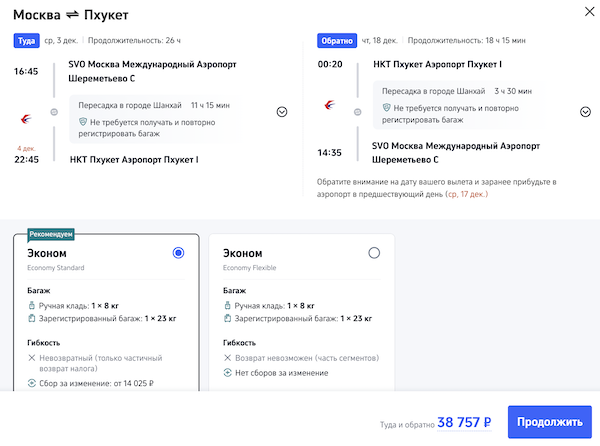600x446 pixels.
Task: Expand return flight Shanghai layover details
Action: pyautogui.click(x=585, y=112)
